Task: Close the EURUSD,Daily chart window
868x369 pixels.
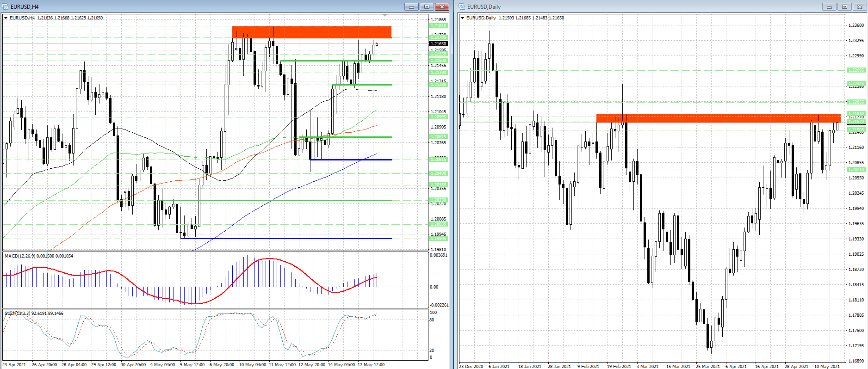Action: pyautogui.click(x=860, y=6)
